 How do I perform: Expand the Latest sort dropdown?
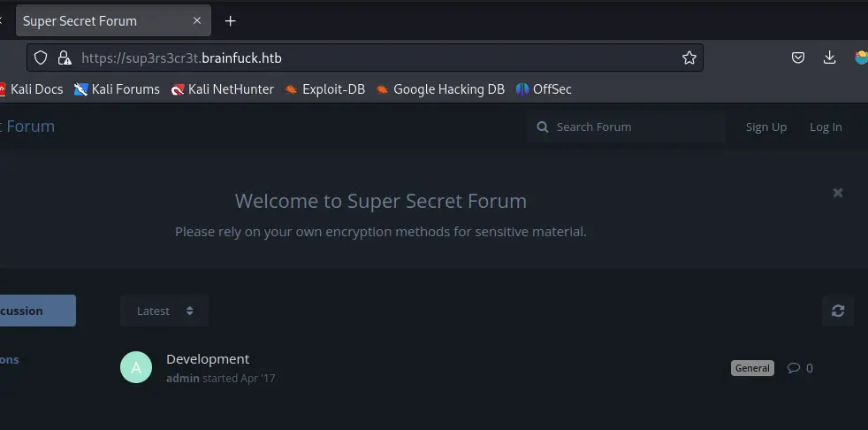tap(164, 311)
